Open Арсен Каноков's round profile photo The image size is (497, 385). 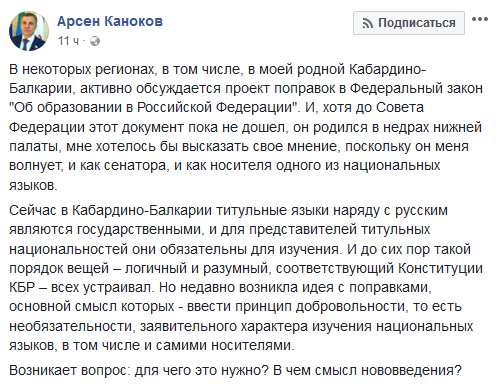tap(29, 31)
